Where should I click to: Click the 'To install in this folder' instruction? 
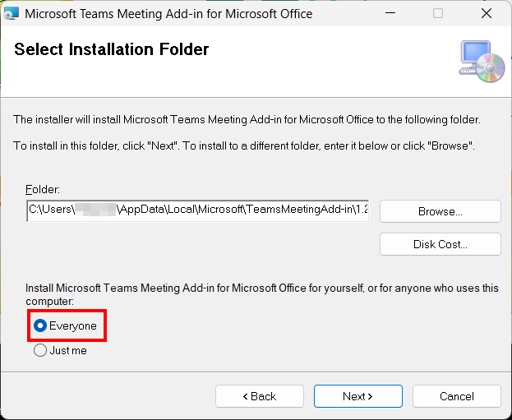(242, 145)
